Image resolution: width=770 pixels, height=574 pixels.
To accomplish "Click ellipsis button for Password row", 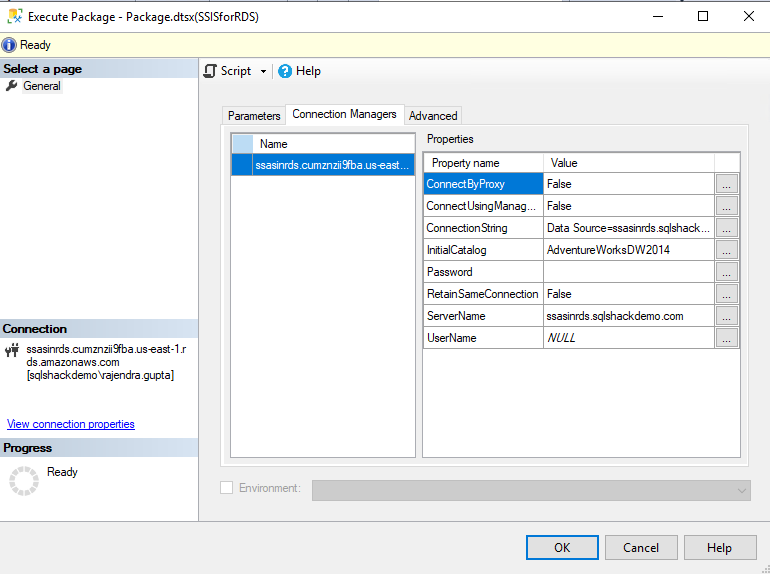I will point(727,272).
